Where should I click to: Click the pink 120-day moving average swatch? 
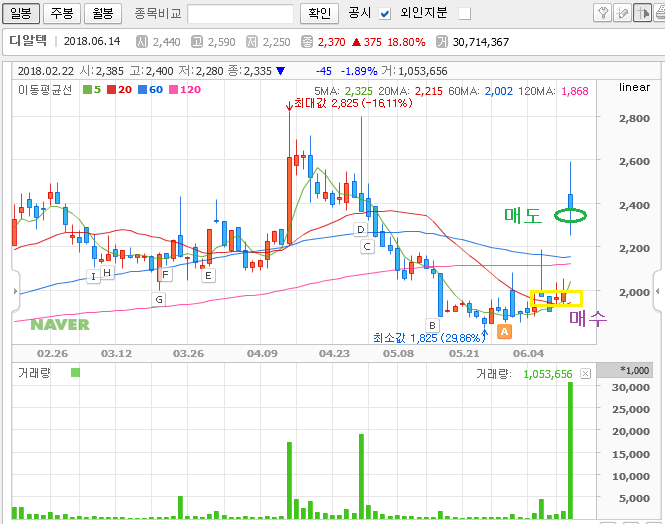[173, 89]
